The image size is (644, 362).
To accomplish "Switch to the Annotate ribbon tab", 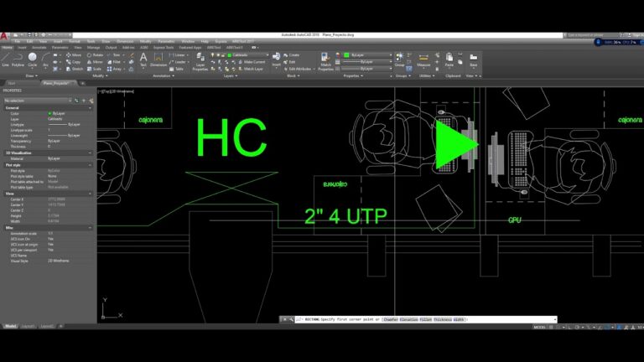I will (x=39, y=48).
